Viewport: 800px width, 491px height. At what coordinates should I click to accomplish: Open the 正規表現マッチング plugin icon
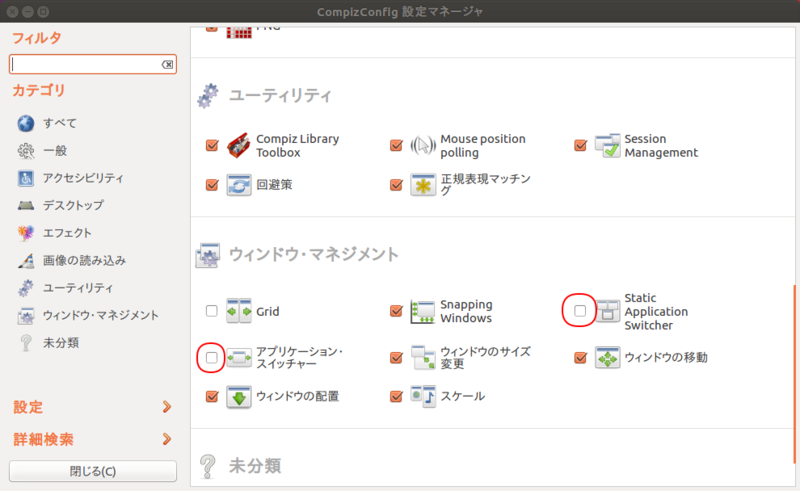(x=423, y=185)
